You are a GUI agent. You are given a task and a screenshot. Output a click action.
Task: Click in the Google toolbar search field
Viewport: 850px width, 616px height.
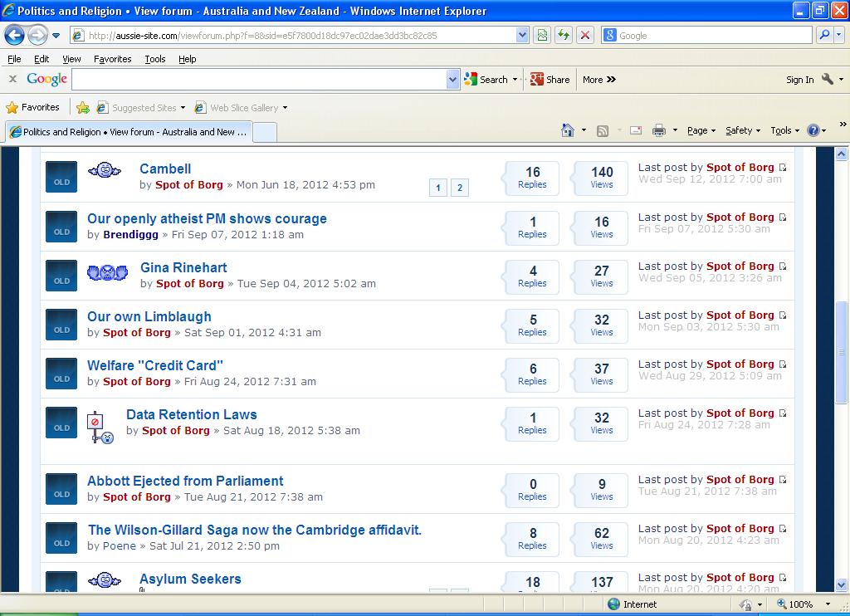258,80
